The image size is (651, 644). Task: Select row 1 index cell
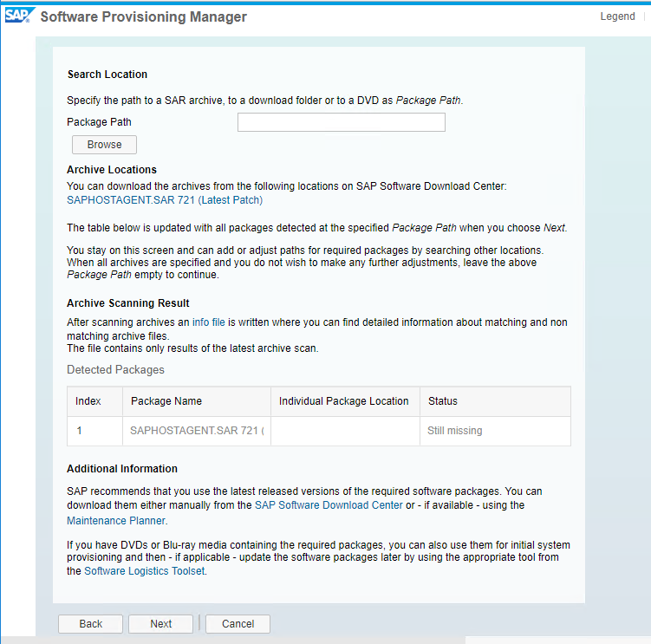[94, 431]
